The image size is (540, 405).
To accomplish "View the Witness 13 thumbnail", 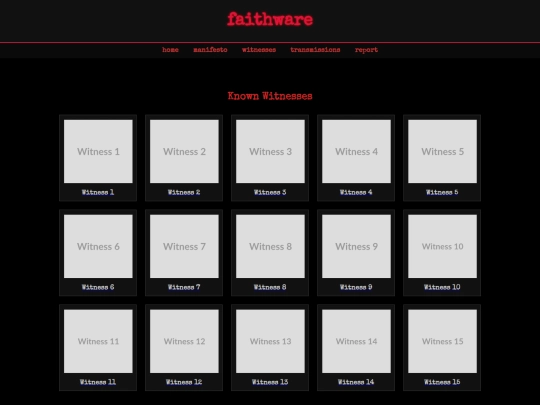I will [x=270, y=341].
